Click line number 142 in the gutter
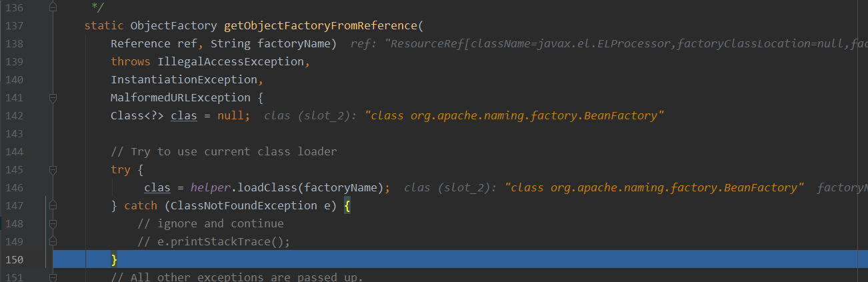Image resolution: width=868 pixels, height=282 pixels. (x=14, y=116)
